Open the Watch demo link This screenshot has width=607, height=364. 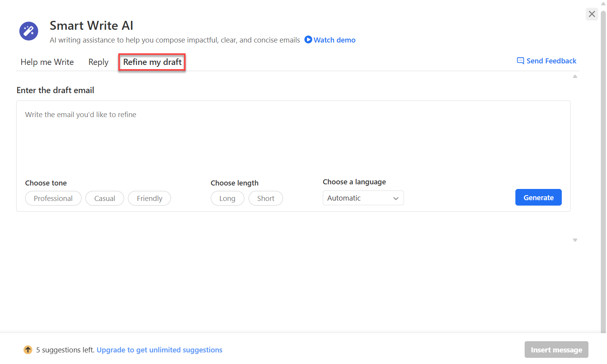[334, 40]
